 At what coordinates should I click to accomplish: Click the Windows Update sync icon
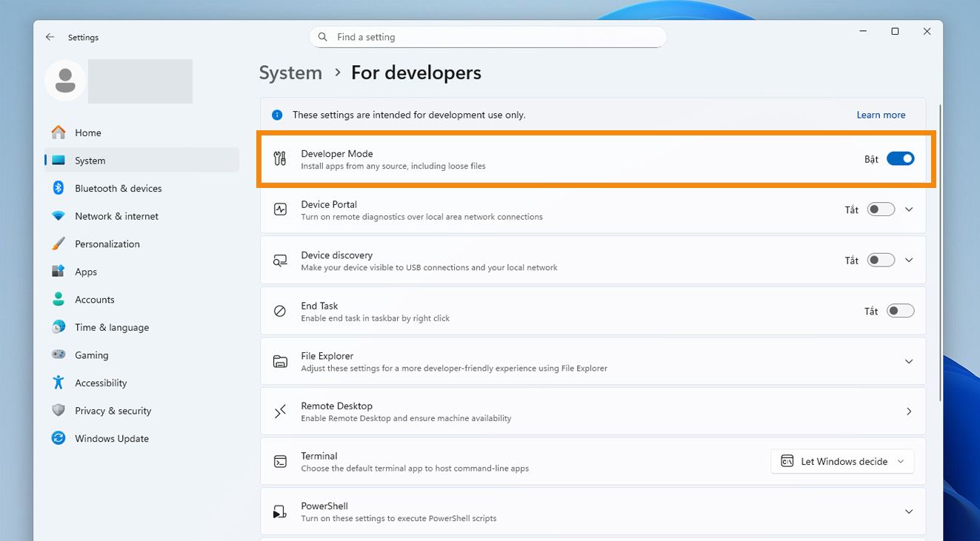coord(59,438)
